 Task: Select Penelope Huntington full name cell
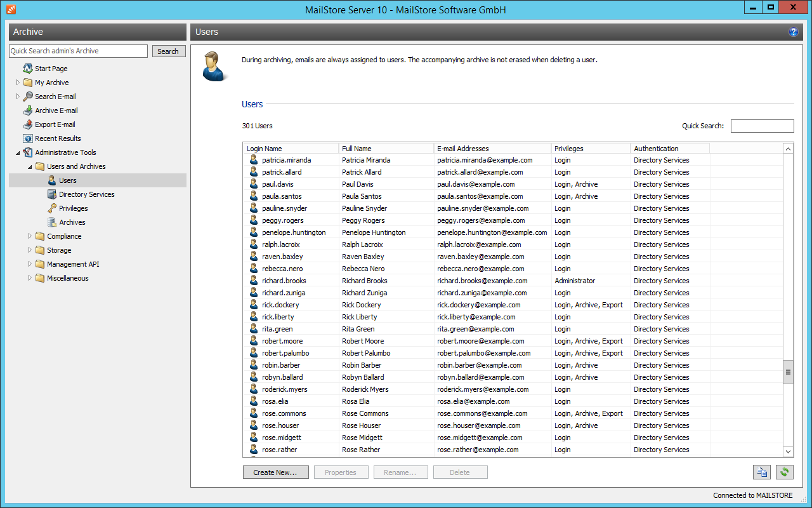coord(374,232)
